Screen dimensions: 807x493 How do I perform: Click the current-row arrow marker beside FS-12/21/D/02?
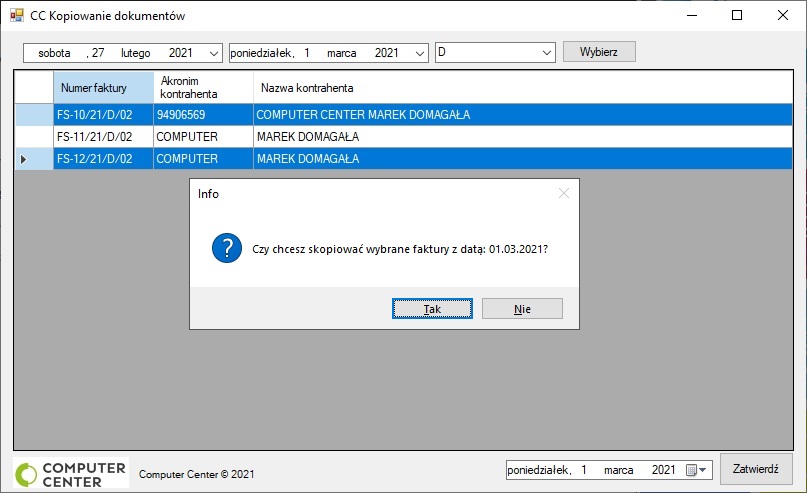[x=24, y=159]
